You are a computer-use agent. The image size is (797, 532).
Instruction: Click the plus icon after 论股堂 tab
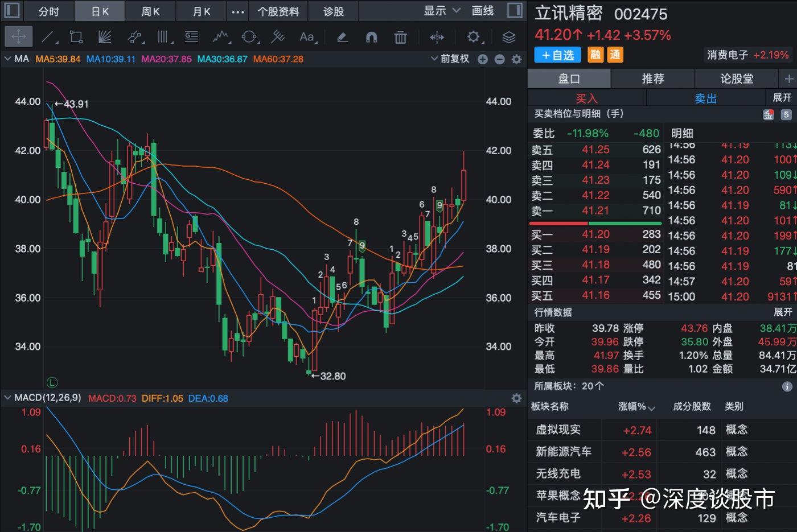coord(789,79)
